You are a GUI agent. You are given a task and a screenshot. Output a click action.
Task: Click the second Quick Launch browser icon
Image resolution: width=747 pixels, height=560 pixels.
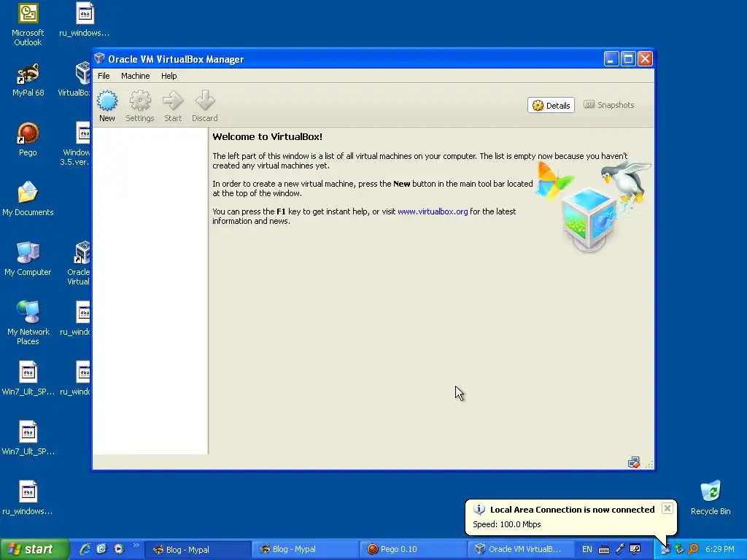pos(102,549)
